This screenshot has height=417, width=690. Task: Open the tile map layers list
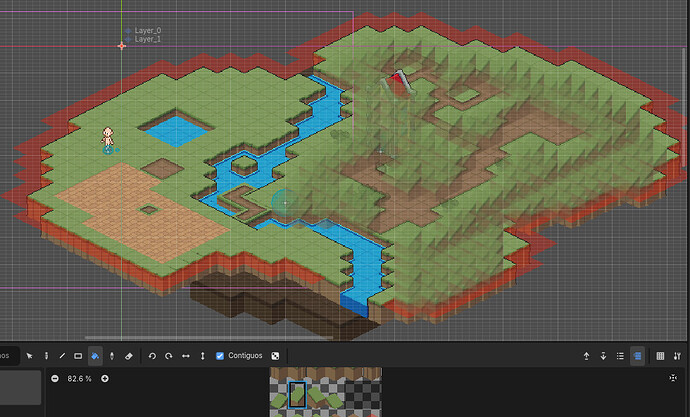coord(620,356)
